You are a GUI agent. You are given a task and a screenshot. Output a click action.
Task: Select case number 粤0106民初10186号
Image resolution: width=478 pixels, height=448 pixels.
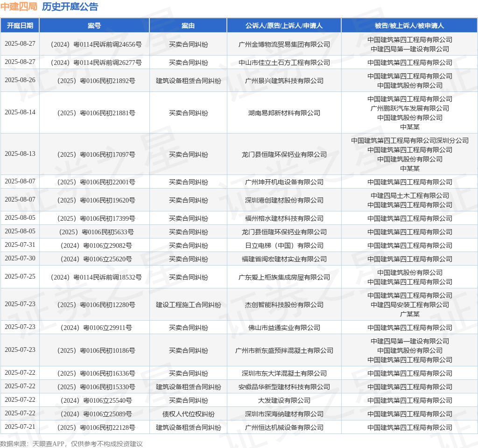(x=96, y=351)
